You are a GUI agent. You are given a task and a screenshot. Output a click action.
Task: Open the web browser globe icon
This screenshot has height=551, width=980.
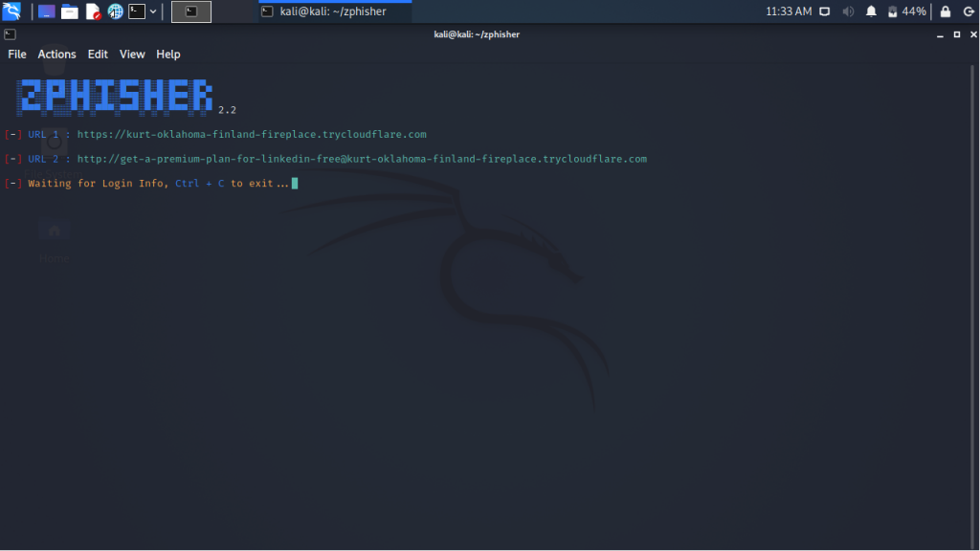point(115,11)
